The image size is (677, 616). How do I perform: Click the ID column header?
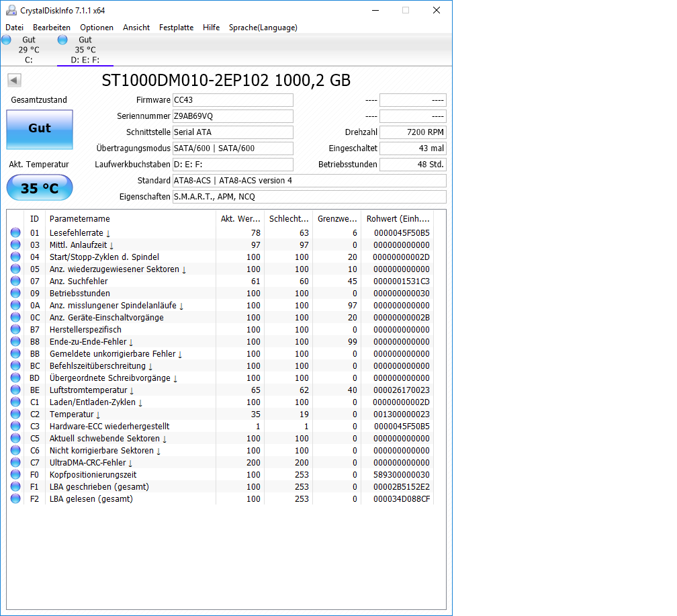pyautogui.click(x=34, y=218)
